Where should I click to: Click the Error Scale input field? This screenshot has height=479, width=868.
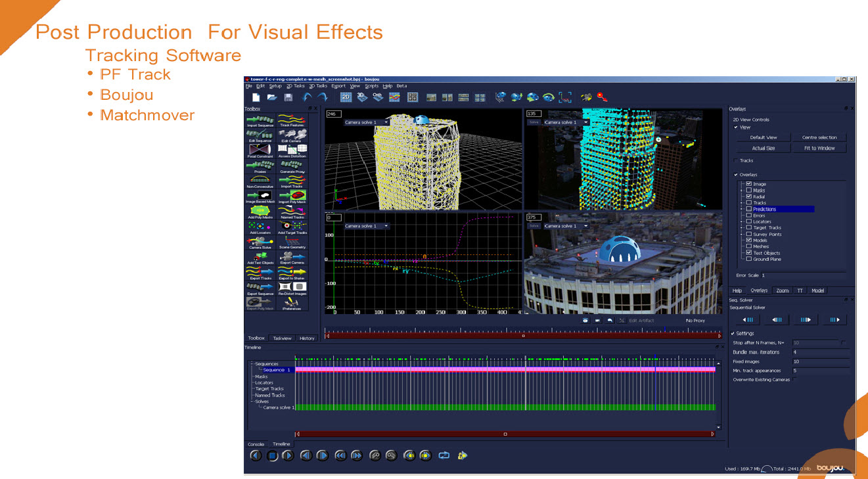[x=803, y=275]
